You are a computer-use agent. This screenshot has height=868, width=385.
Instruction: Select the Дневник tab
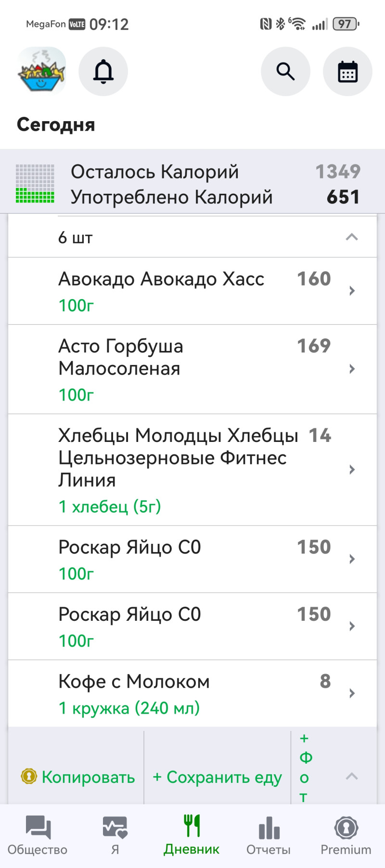192,836
